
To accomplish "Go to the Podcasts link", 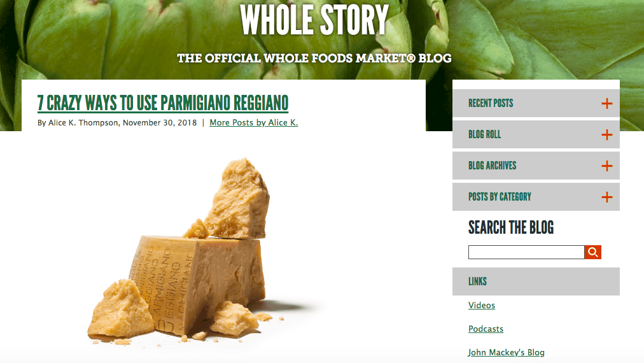I will (486, 329).
